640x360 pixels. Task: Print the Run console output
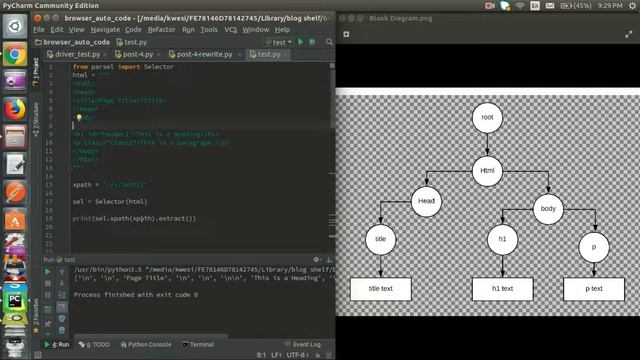point(62,318)
